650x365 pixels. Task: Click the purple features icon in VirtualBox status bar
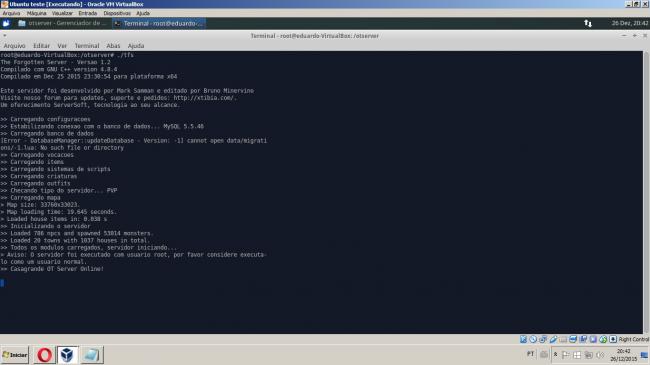[x=593, y=339]
